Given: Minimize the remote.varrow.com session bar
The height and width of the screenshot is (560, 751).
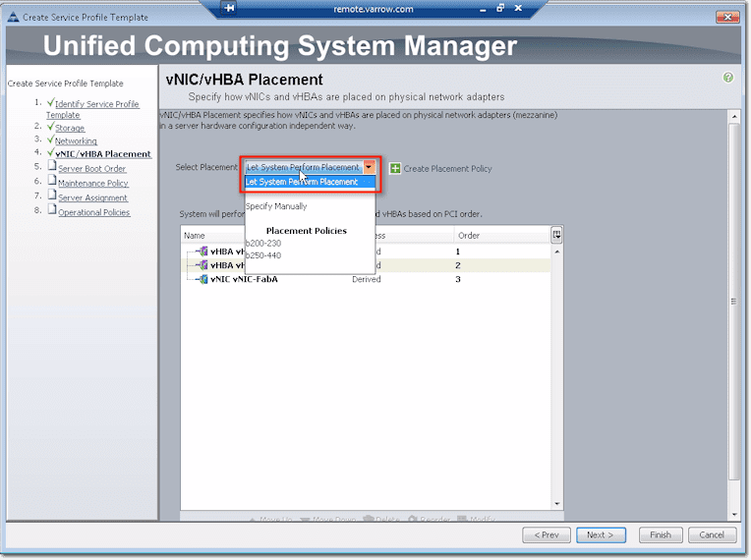Looking at the screenshot, I should coord(483,9).
